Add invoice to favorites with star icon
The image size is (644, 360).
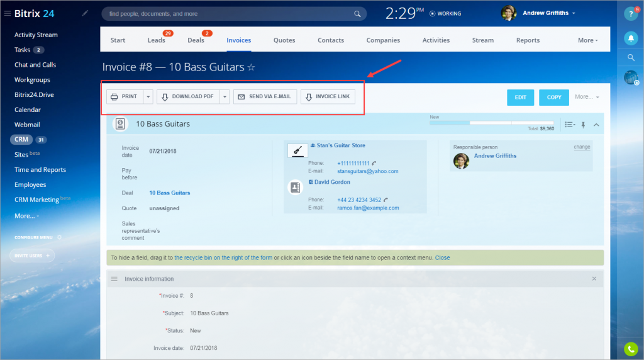(x=251, y=67)
